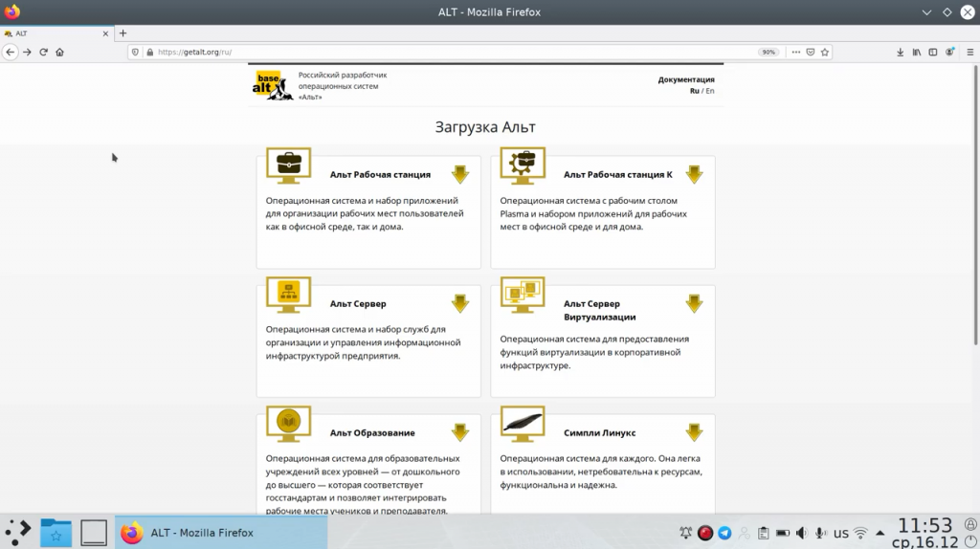The width and height of the screenshot is (980, 549).
Task: Open the Wi-Fi network tray icon
Action: coord(860,533)
